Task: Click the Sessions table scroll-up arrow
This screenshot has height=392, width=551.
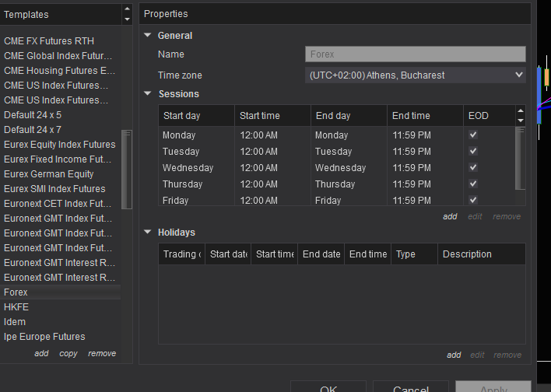Action: tap(521, 110)
